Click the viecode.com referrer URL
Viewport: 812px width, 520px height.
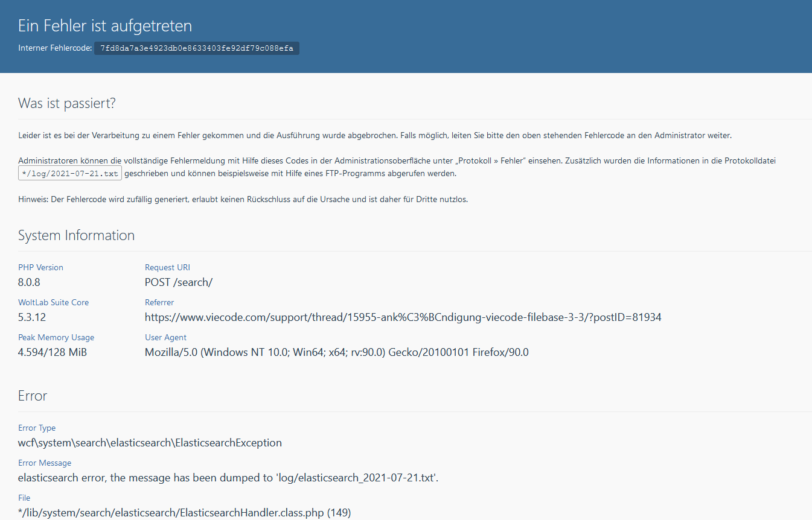(x=403, y=317)
